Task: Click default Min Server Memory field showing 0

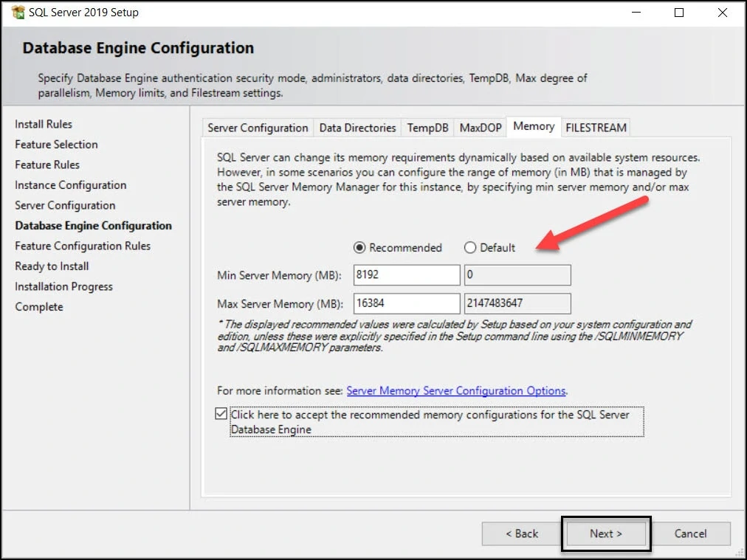Action: click(x=517, y=274)
